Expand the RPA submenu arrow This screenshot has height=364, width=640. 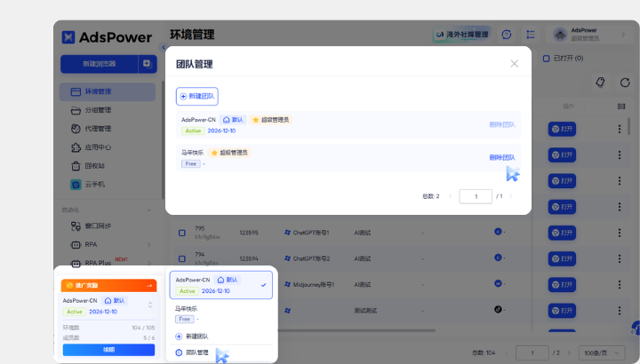click(149, 244)
